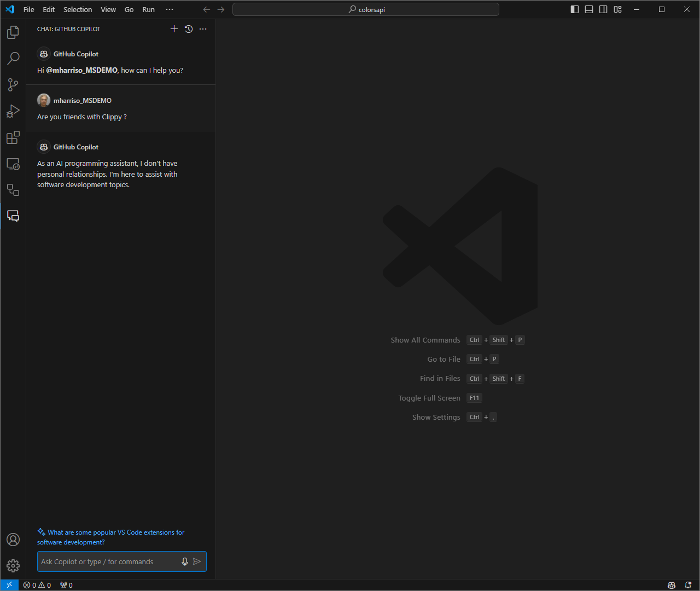Select the Chat view icon in activity bar
This screenshot has width=700, height=591.
(13, 216)
